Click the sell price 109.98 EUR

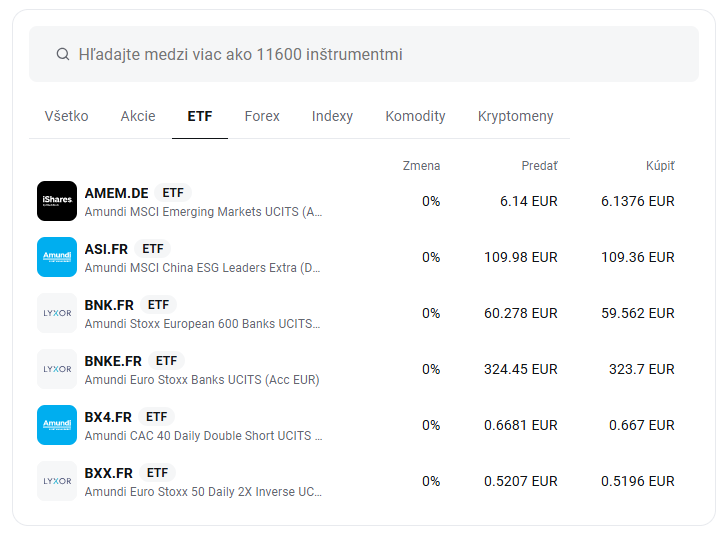click(x=520, y=257)
